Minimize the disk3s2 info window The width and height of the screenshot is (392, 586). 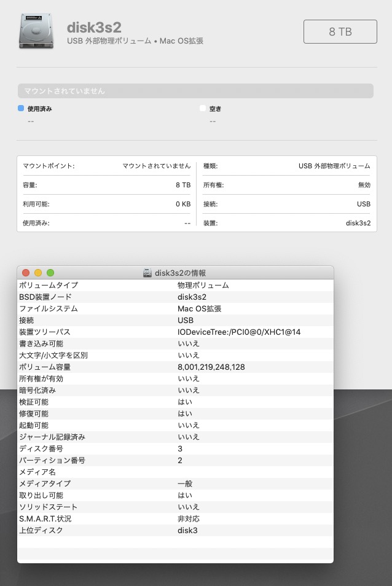38,273
